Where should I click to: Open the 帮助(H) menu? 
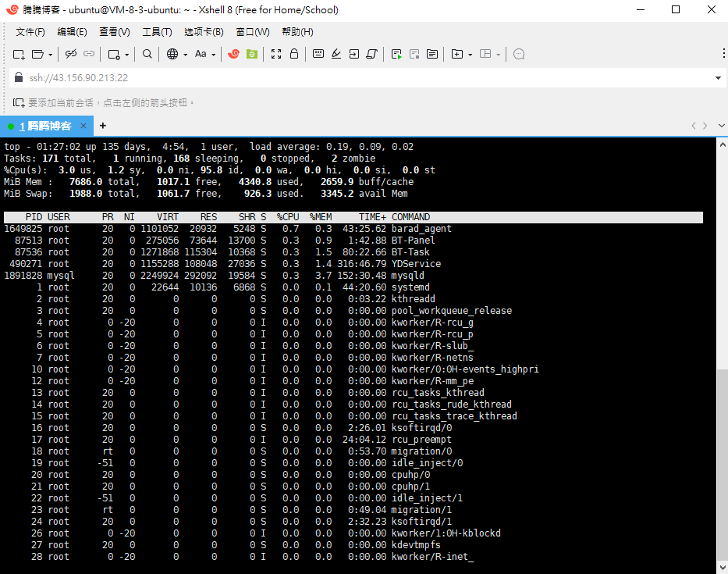[297, 32]
